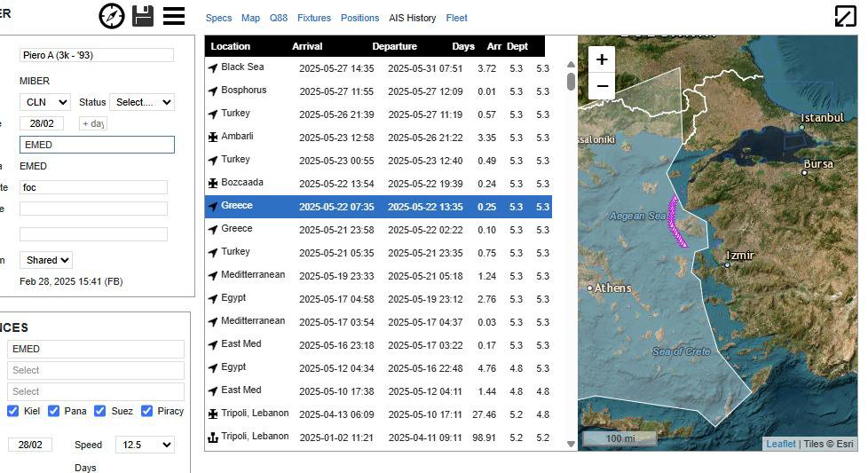The width and height of the screenshot is (868, 473).
Task: Click the anchor icon for Tripoli 2025-01-02 row
Action: coord(213,437)
